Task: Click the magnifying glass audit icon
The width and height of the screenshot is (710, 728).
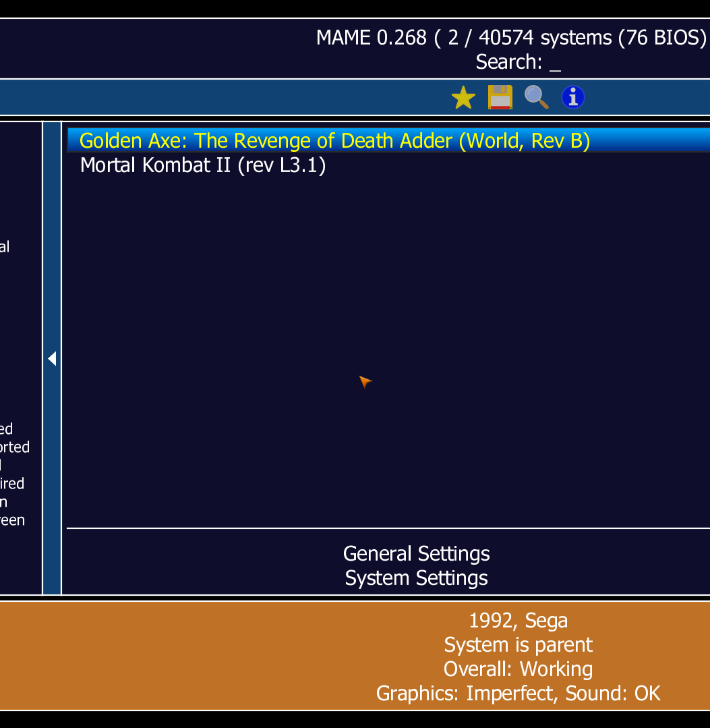Action: 537,98
